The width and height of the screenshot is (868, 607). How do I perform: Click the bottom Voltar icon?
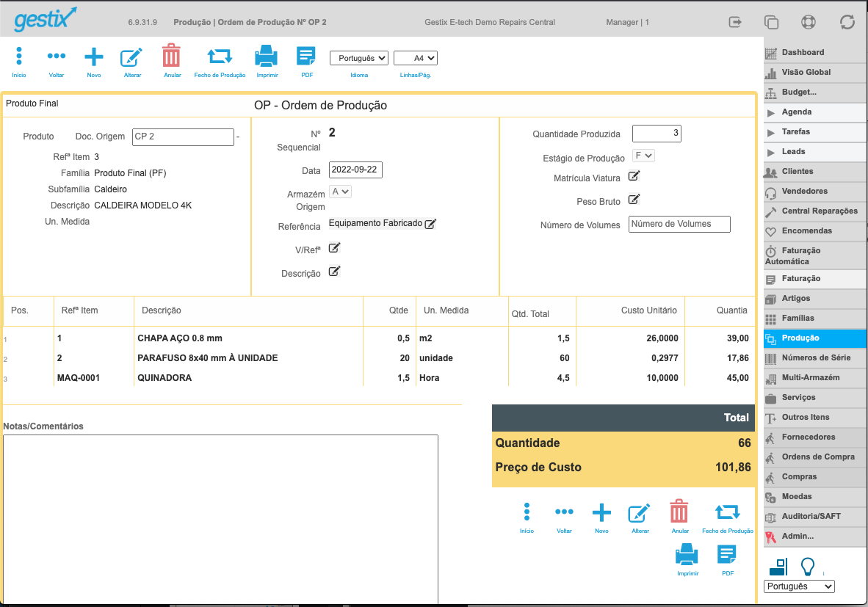[x=564, y=512]
